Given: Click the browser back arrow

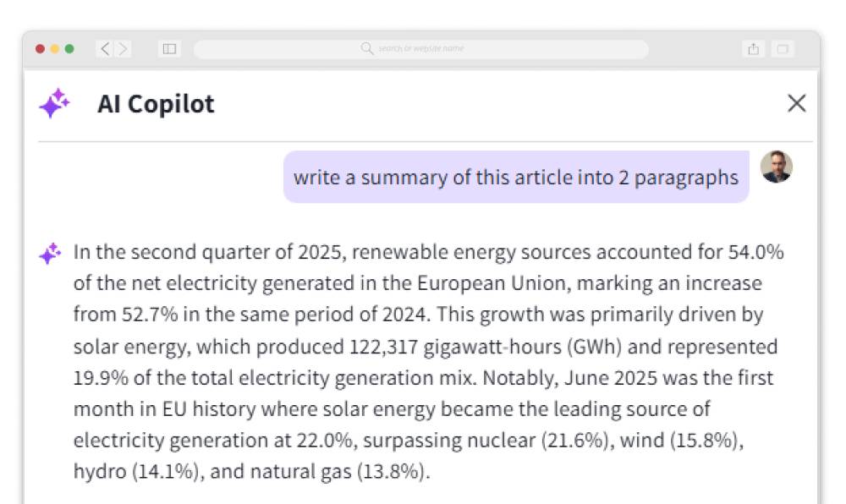Looking at the screenshot, I should 105,49.
